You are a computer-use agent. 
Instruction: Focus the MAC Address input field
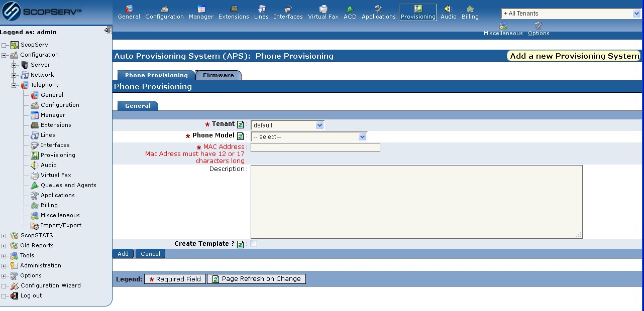pos(315,147)
